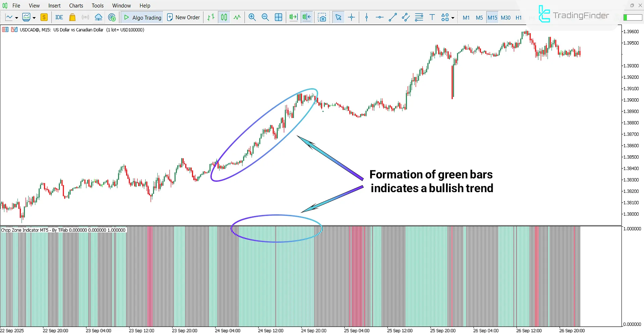Take a chart screenshot with the camera icon
Screen dimensions: 644x334
(x=322, y=17)
